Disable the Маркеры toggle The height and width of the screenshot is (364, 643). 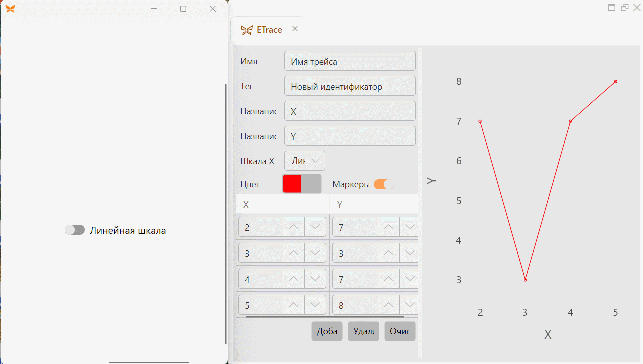tap(384, 184)
